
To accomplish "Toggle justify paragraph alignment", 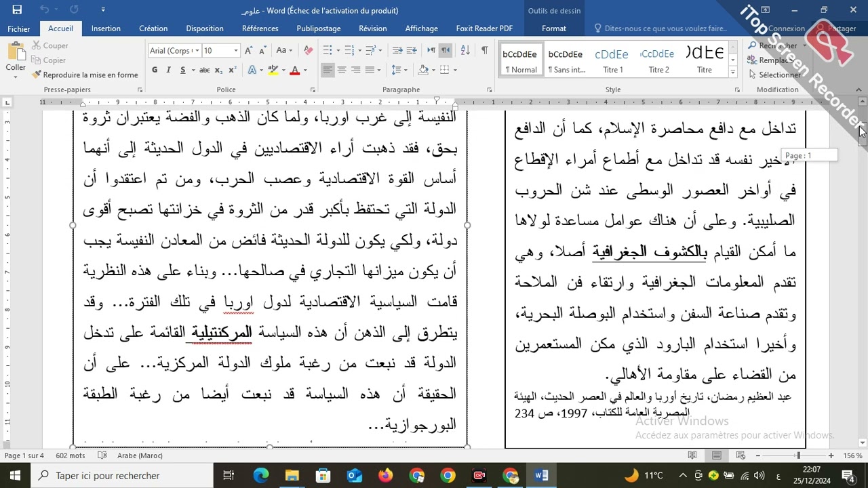I will [x=370, y=70].
